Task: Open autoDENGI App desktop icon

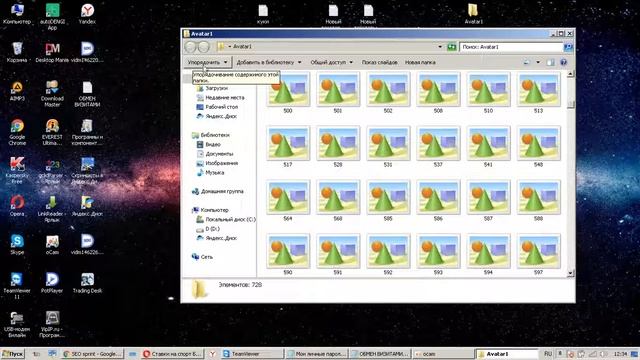Action: (x=52, y=17)
